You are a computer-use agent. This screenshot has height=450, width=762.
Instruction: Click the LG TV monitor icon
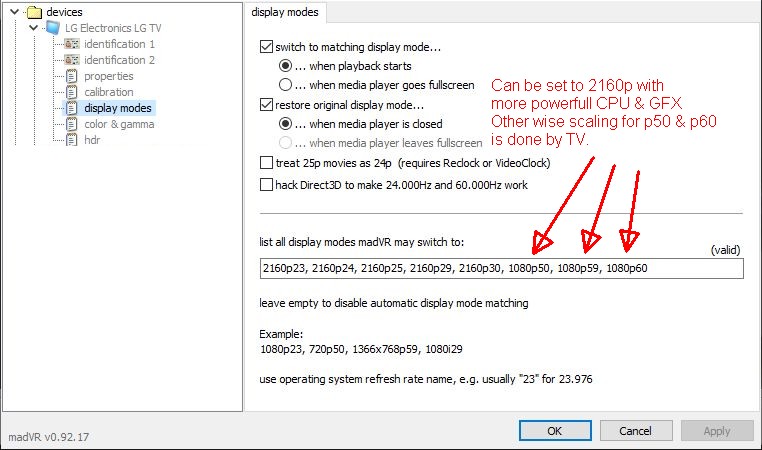[53, 28]
